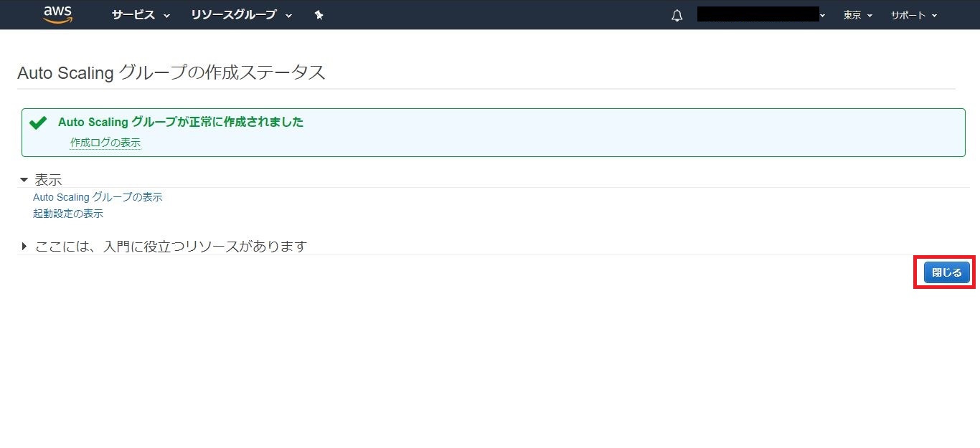The image size is (980, 448).
Task: Open the notifications bell
Action: pos(677,15)
